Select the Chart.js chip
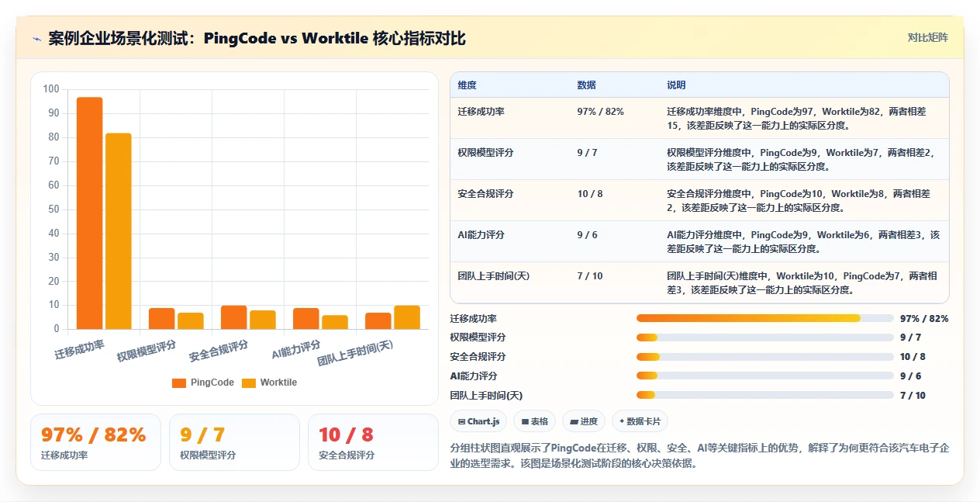Viewport: 980px width, 502px height. (479, 421)
